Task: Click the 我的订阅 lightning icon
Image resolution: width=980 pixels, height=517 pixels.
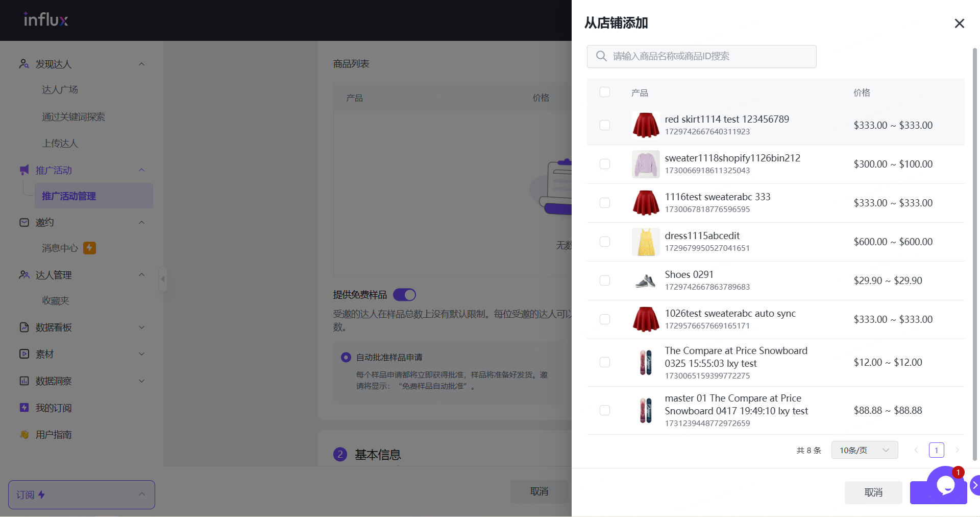Action: 24,408
